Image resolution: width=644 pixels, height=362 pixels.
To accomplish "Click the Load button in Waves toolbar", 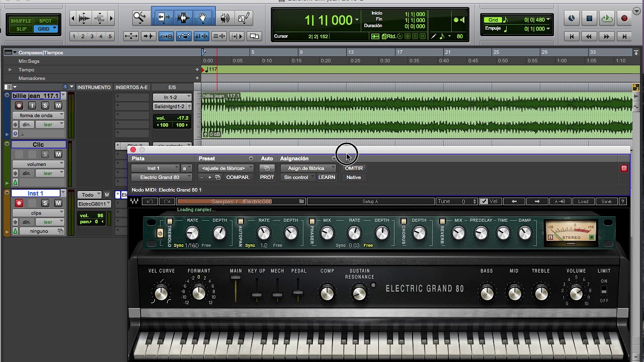I will 583,202.
